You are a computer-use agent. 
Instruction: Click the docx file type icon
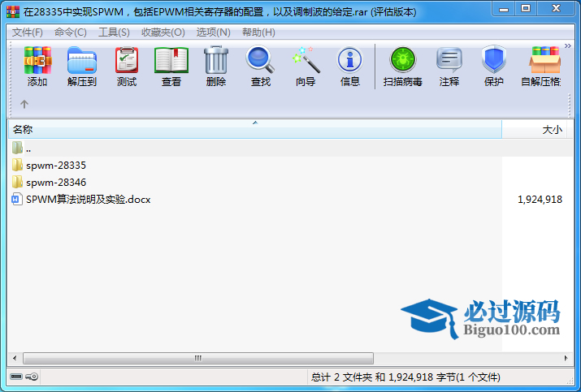coord(17,200)
